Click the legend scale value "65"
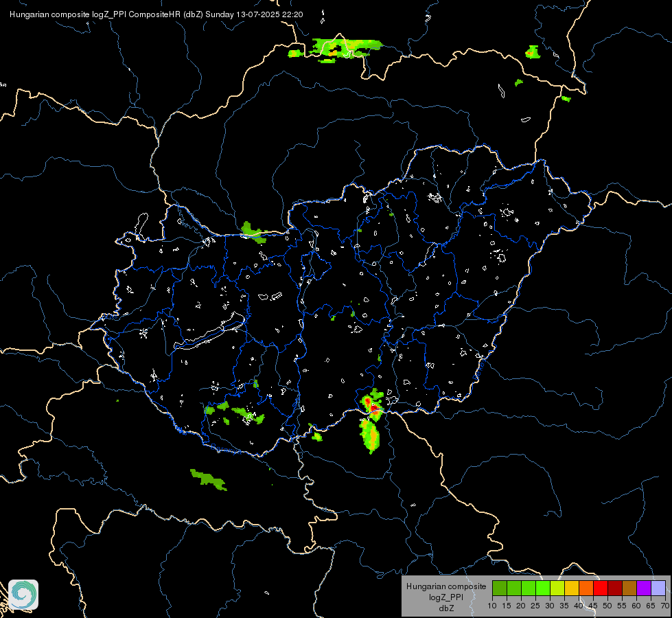The width and height of the screenshot is (672, 618). pyautogui.click(x=651, y=606)
